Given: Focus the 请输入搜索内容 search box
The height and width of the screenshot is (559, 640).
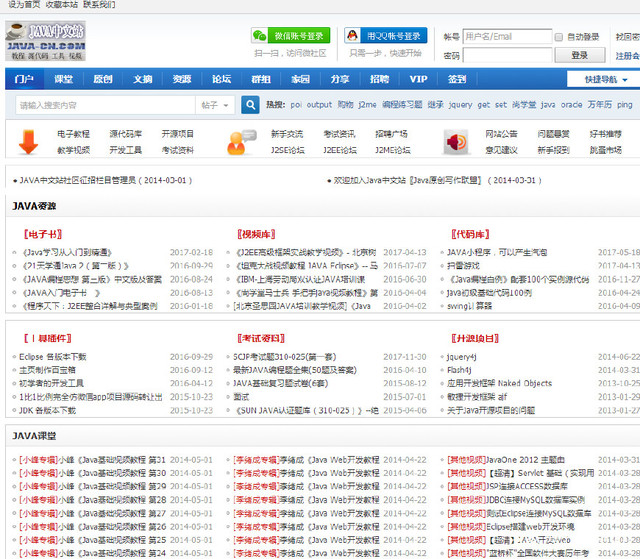Looking at the screenshot, I should [105, 105].
